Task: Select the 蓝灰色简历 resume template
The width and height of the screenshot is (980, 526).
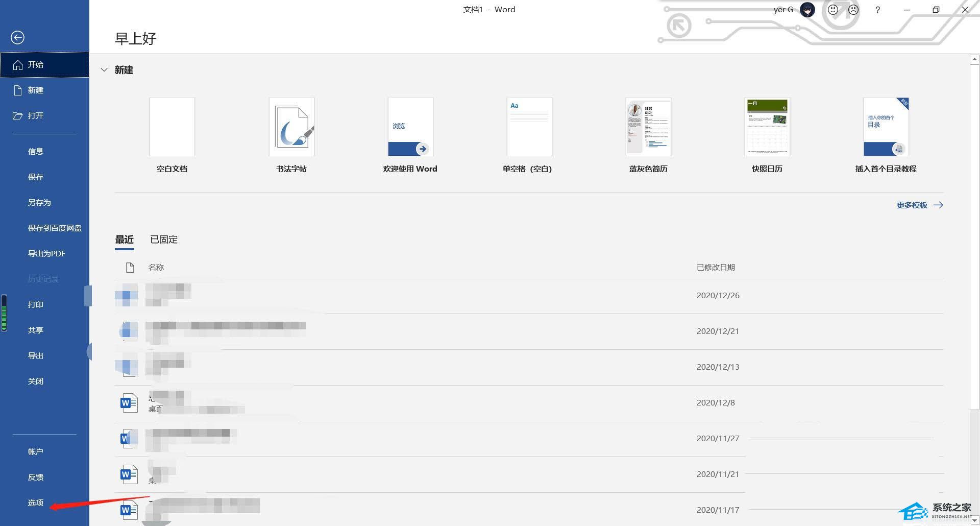Action: tap(648, 135)
